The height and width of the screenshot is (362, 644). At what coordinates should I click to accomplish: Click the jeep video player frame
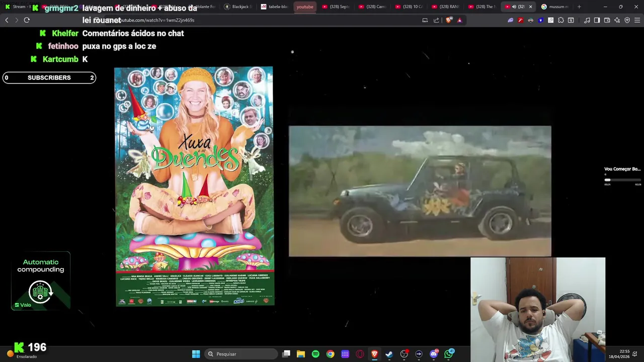click(x=420, y=191)
